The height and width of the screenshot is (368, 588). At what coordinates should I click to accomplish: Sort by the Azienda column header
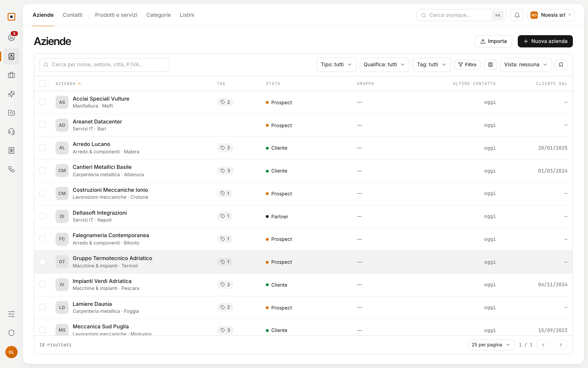click(68, 84)
